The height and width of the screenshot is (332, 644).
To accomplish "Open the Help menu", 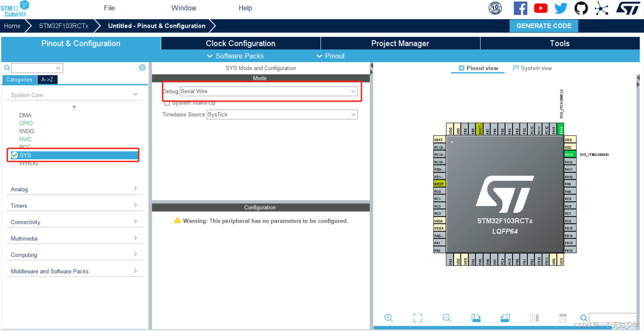I will pos(245,8).
